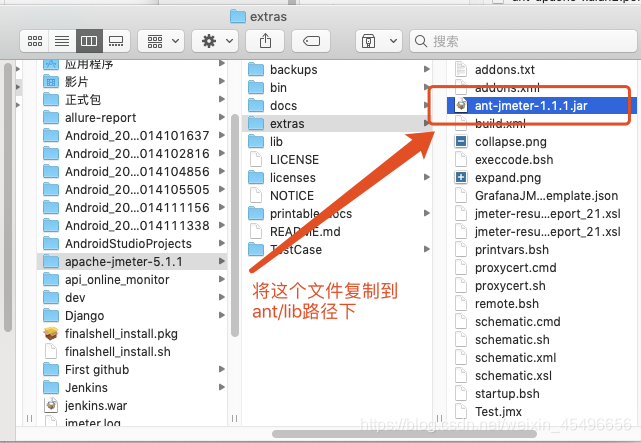Select the licenses folder

[x=337, y=177]
